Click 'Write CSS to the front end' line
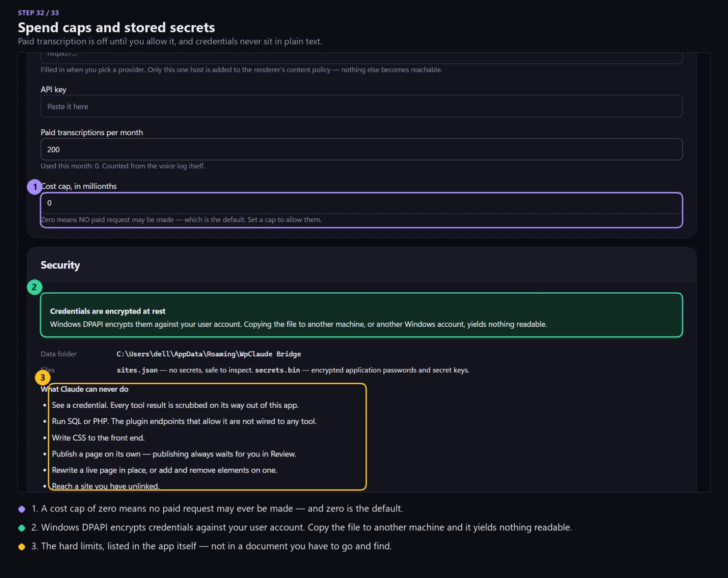The image size is (728, 578). (x=98, y=438)
